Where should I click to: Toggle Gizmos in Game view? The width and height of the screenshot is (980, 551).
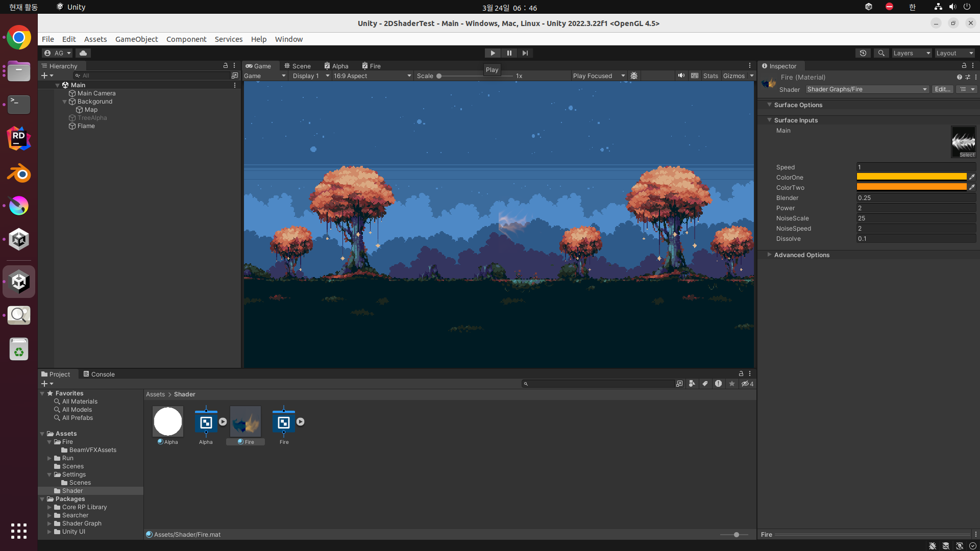pyautogui.click(x=734, y=76)
